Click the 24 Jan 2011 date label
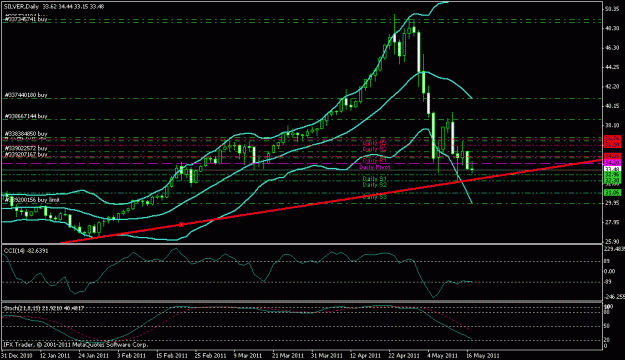This screenshot has height=360, width=625. point(94,355)
